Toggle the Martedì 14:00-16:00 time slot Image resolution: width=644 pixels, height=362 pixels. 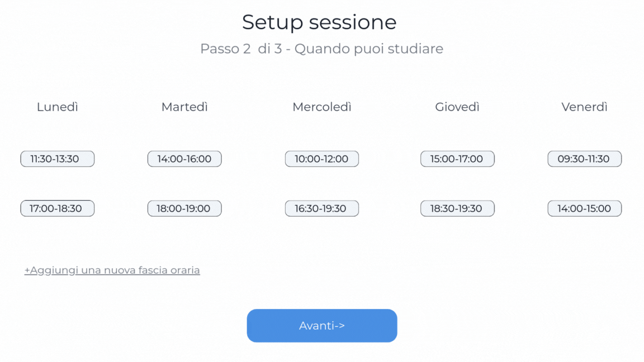[184, 159]
